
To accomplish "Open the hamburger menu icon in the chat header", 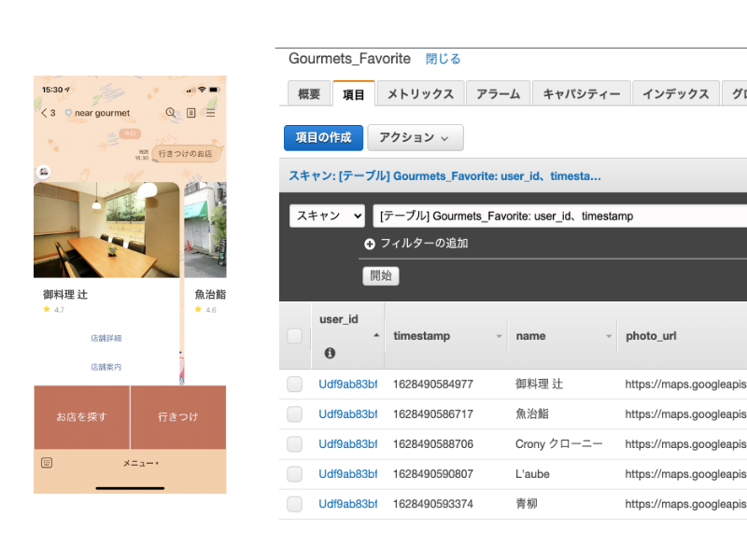I will (x=210, y=113).
